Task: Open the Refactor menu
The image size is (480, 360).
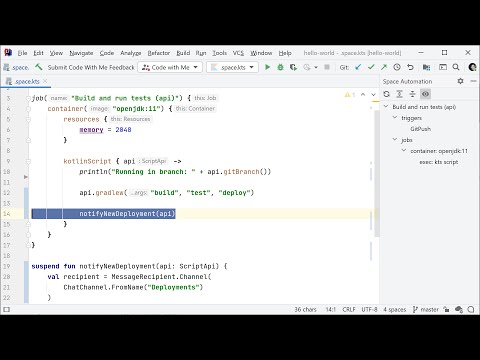Action: pyautogui.click(x=159, y=53)
